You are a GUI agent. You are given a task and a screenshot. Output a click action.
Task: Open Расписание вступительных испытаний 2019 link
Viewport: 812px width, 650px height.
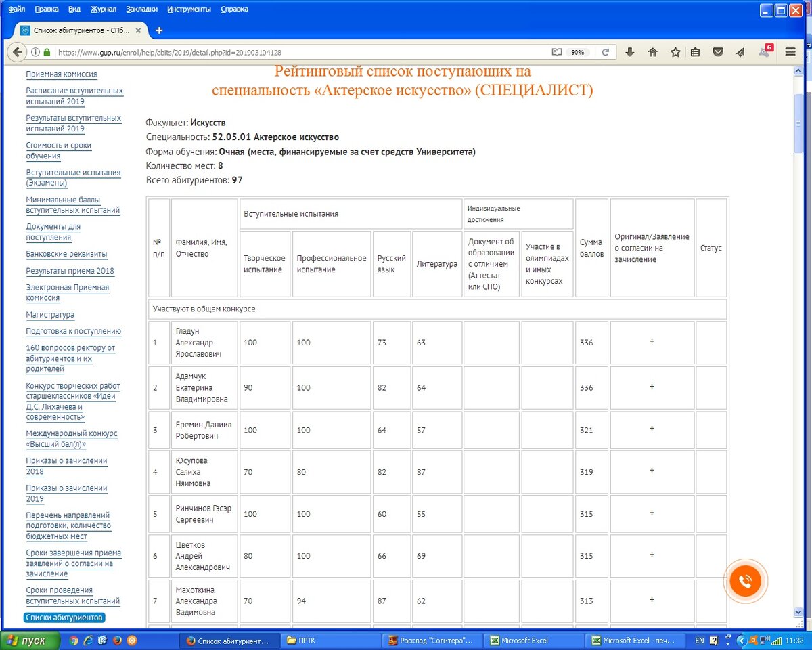click(x=74, y=96)
